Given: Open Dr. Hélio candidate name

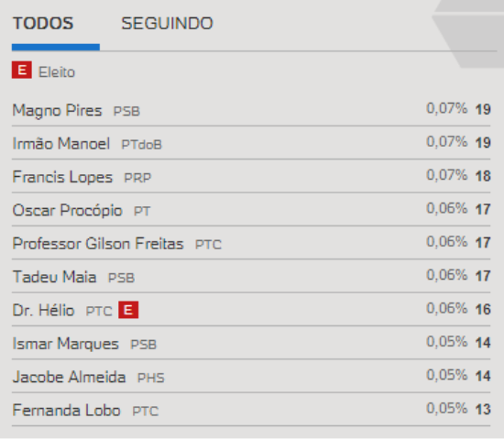Looking at the screenshot, I should point(43,311).
